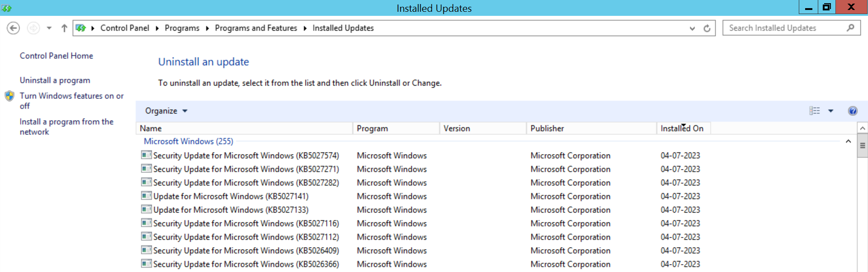The image size is (868, 272).
Task: Click the Control Panel address bar icon
Action: [81, 28]
